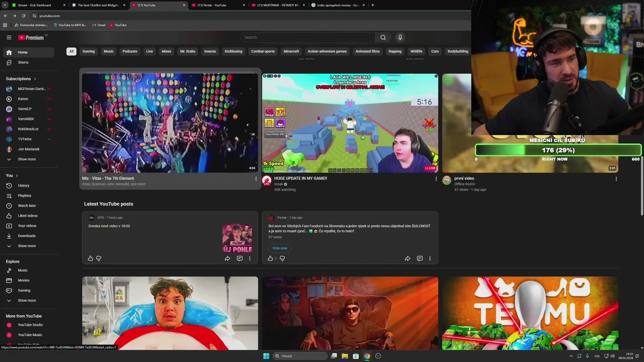
Task: Open Music under Explore
Action: click(x=28, y=270)
